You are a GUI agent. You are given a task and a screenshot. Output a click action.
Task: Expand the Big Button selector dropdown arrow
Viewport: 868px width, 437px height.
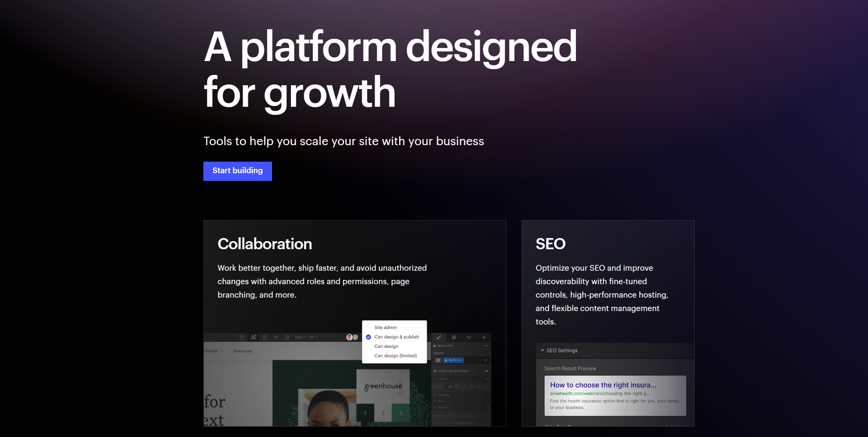pos(485,360)
